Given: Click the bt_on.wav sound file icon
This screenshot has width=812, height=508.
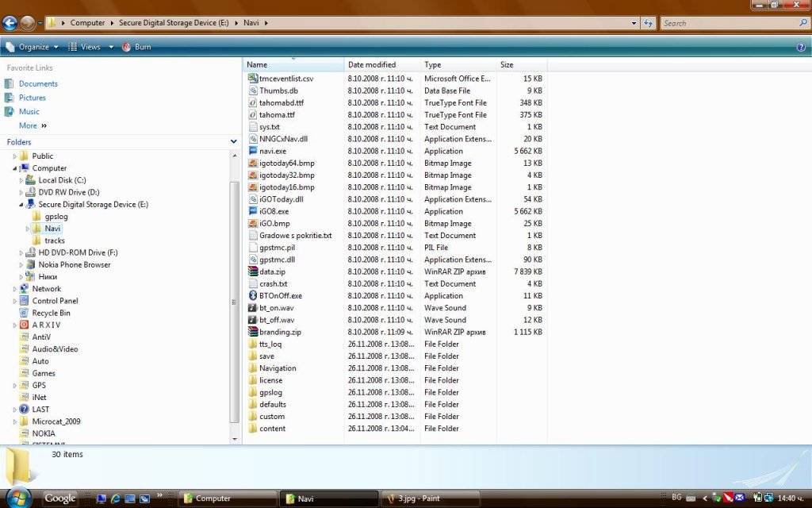Looking at the screenshot, I should tap(253, 308).
